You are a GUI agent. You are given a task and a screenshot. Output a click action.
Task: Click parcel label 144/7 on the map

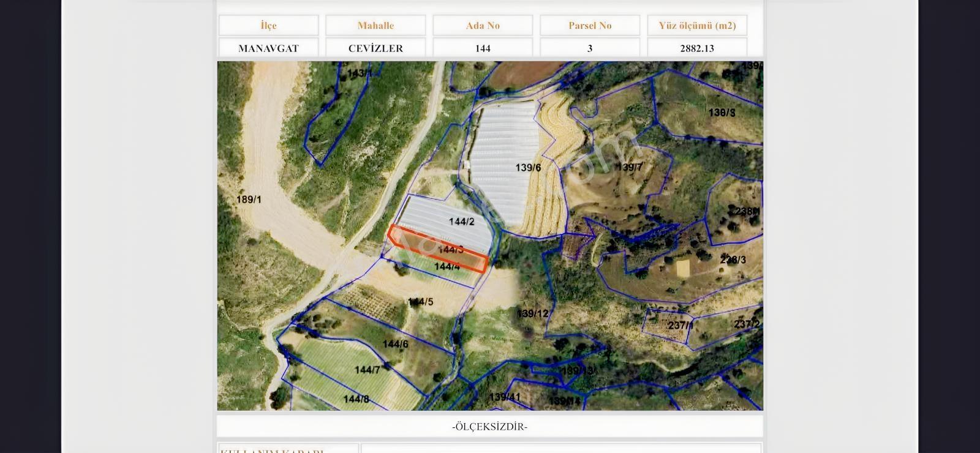coord(367,370)
